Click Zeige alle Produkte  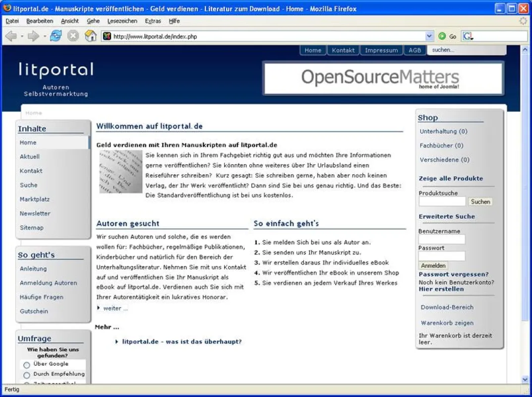pos(451,179)
